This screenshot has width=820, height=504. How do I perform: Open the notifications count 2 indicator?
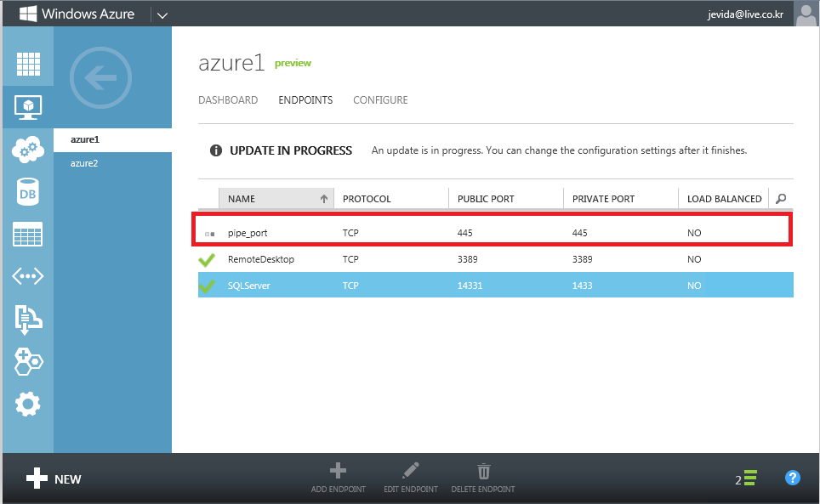[746, 479]
